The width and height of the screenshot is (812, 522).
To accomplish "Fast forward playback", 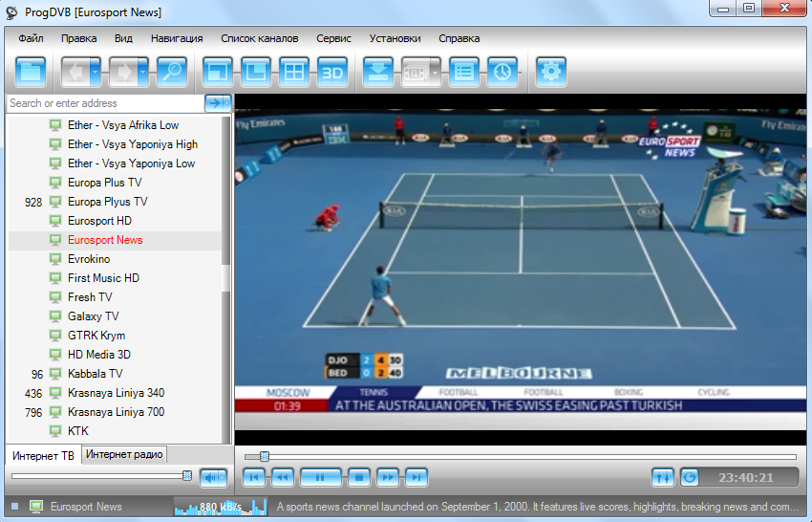I will click(x=387, y=477).
